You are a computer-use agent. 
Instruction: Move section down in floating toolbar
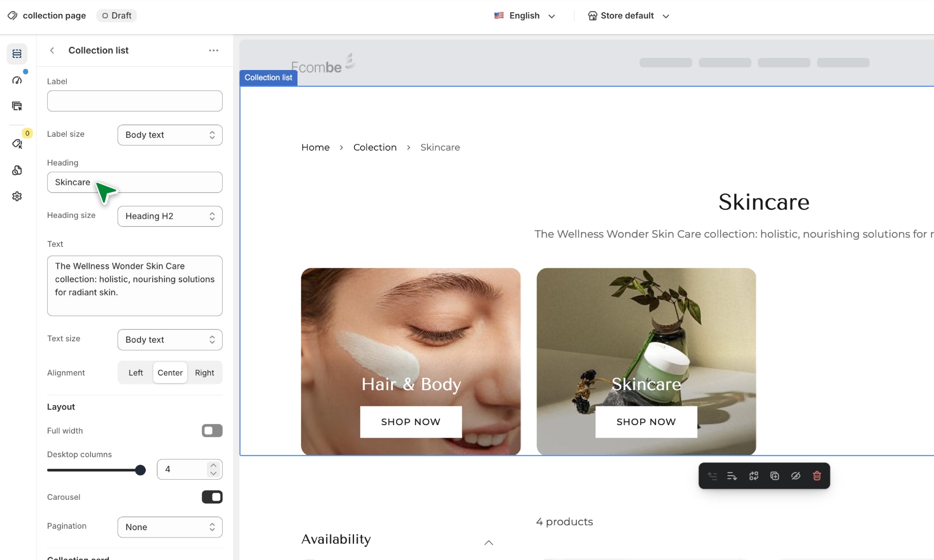click(732, 476)
